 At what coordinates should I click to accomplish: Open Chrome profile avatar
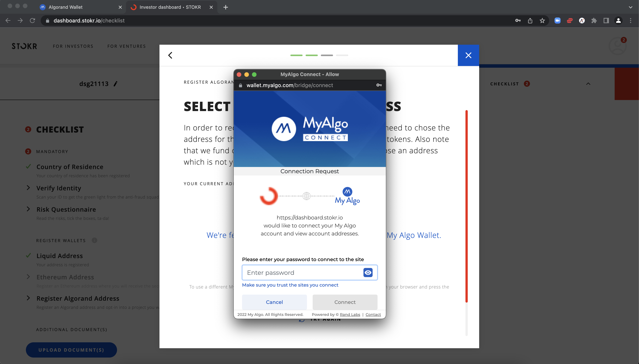[618, 21]
